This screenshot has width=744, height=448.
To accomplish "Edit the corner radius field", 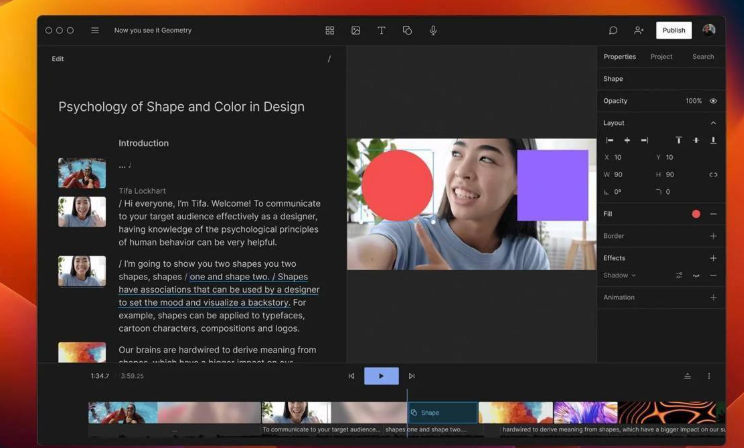I will [668, 192].
